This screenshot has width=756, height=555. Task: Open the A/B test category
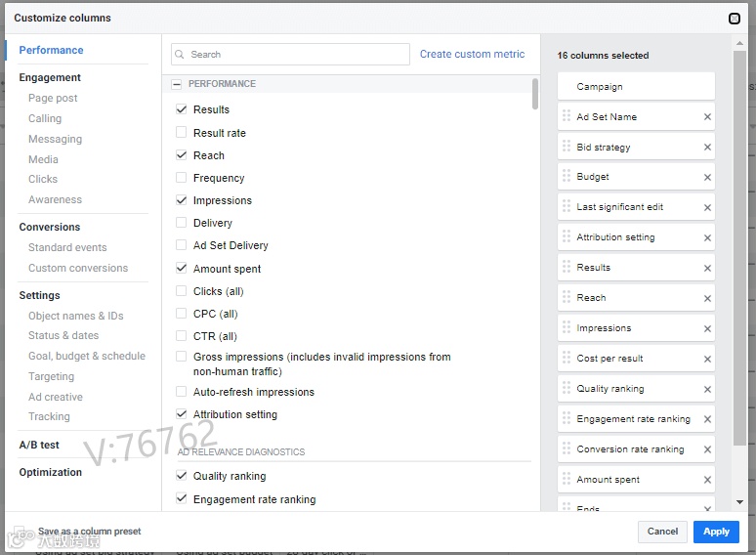point(39,445)
